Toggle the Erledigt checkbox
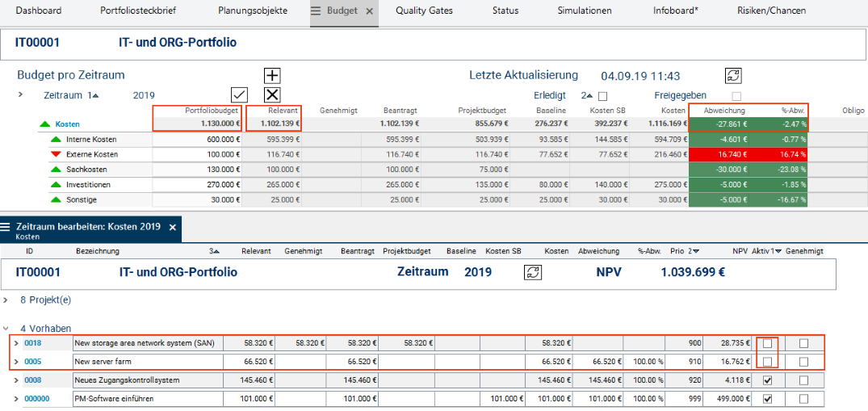 click(x=602, y=95)
